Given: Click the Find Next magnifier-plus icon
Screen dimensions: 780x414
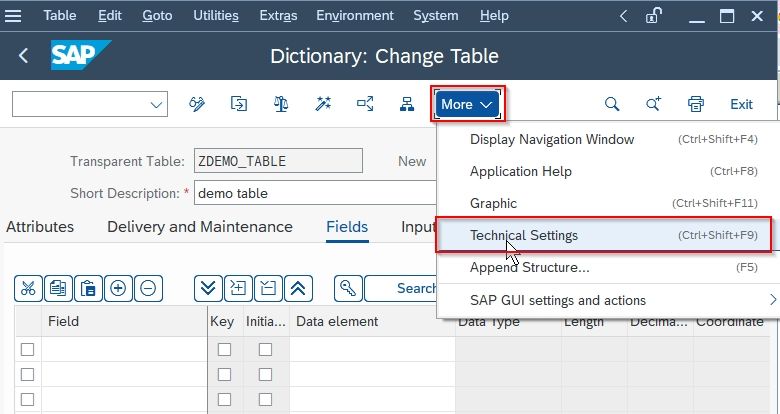Looking at the screenshot, I should [654, 104].
